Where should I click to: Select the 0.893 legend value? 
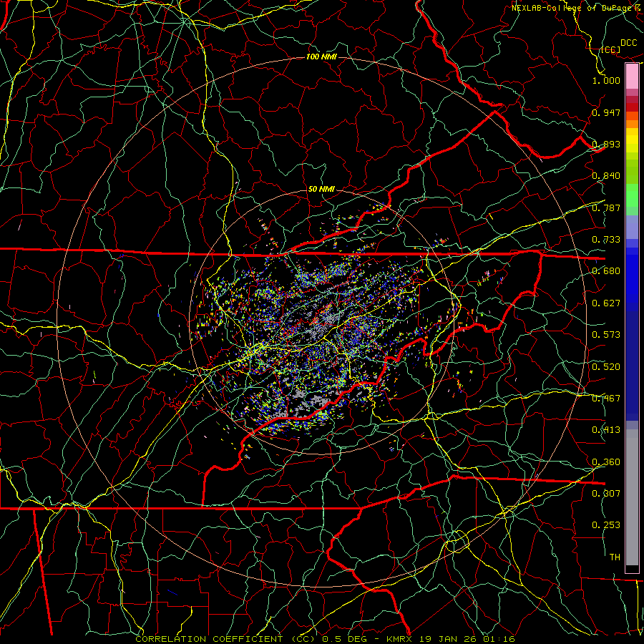[x=606, y=144]
